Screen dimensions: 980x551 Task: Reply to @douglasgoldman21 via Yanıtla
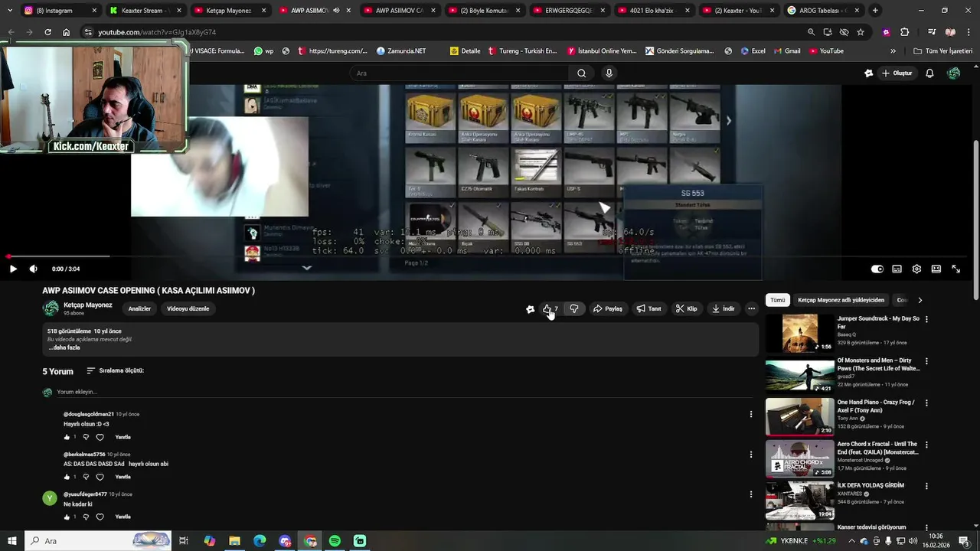point(122,437)
